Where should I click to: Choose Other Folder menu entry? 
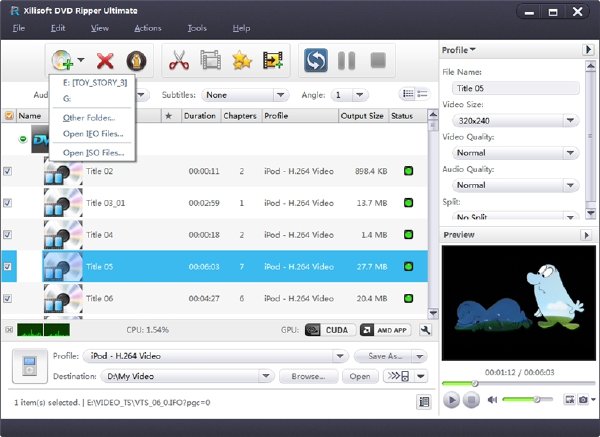coord(89,117)
